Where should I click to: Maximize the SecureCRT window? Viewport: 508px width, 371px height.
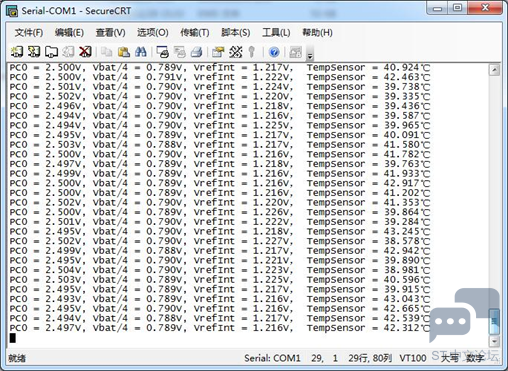(x=458, y=8)
